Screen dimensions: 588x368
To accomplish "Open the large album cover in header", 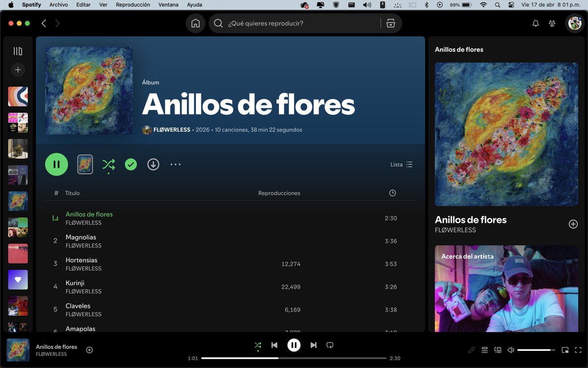I will 89,91.
